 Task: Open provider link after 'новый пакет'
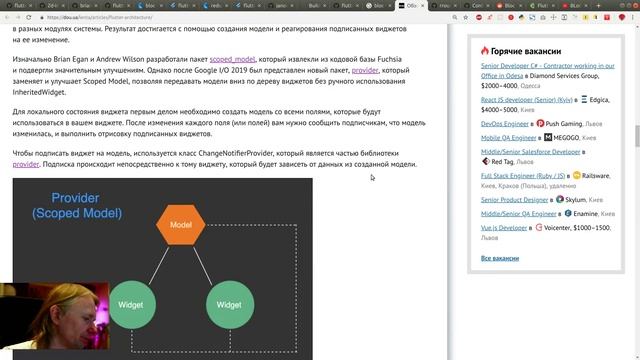(x=365, y=70)
